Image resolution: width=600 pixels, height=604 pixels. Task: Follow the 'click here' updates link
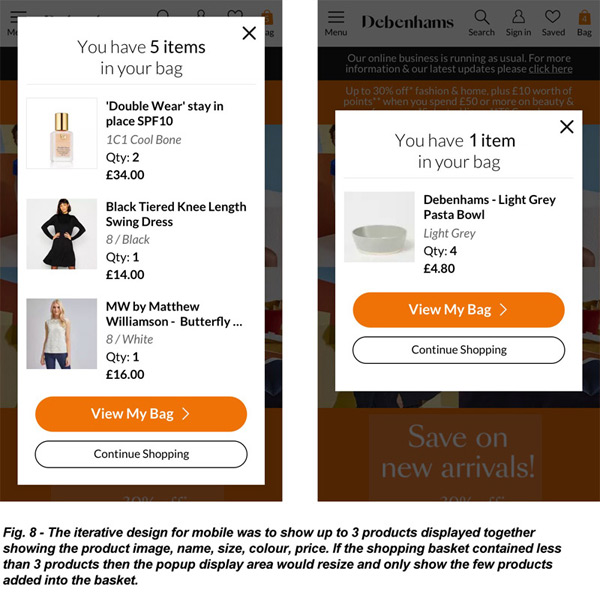pyautogui.click(x=550, y=69)
